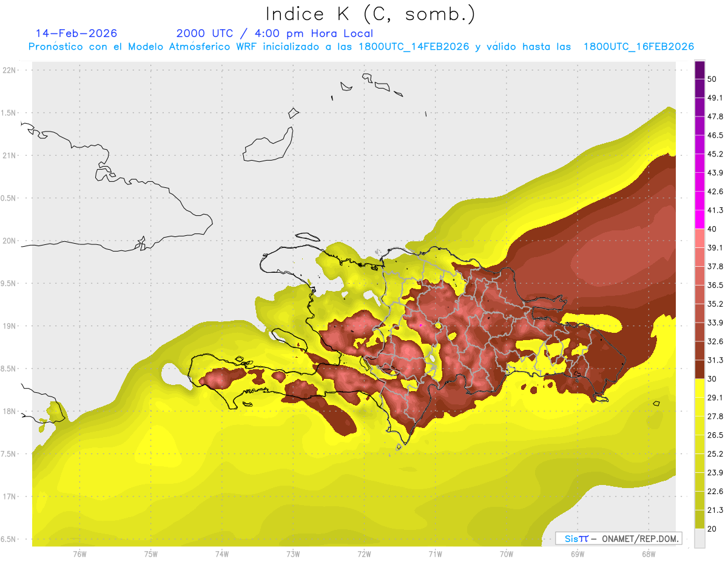Pick the salmon segment between 39.1 and 40

tap(699, 238)
